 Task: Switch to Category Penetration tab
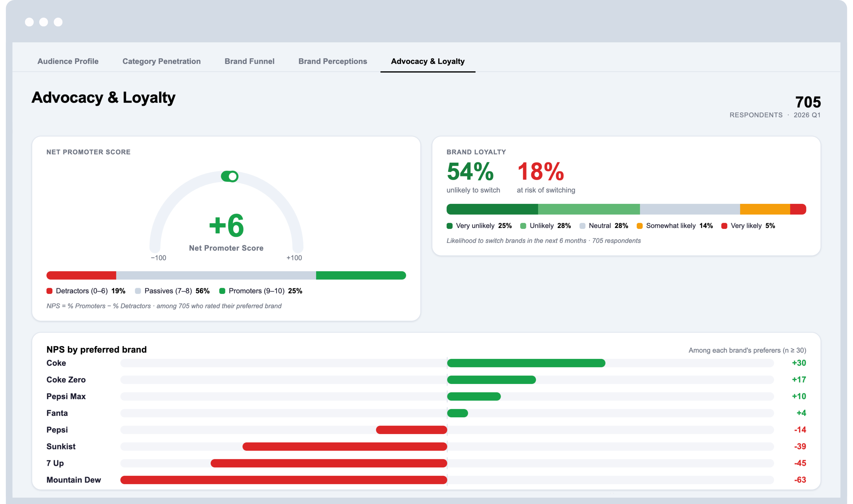click(x=161, y=61)
